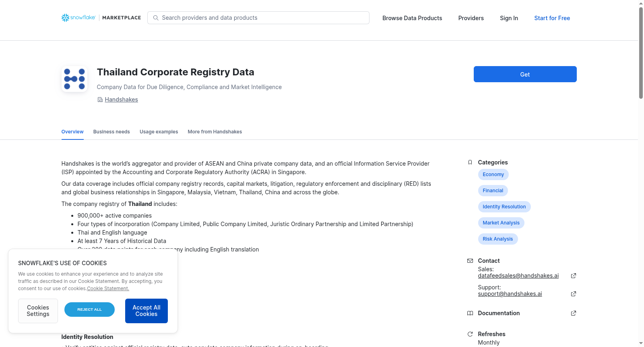This screenshot has width=644, height=347.
Task: Open the Documentation heading link
Action: 499,313
